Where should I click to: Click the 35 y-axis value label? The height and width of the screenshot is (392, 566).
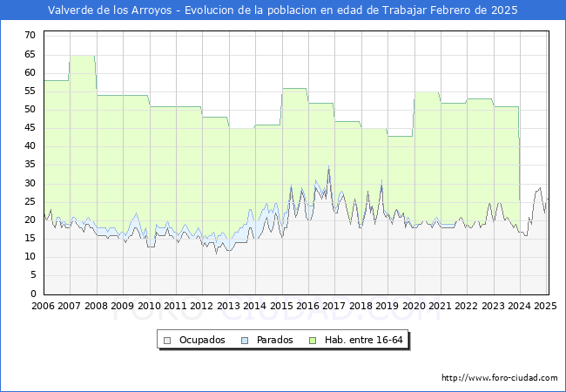(30, 165)
